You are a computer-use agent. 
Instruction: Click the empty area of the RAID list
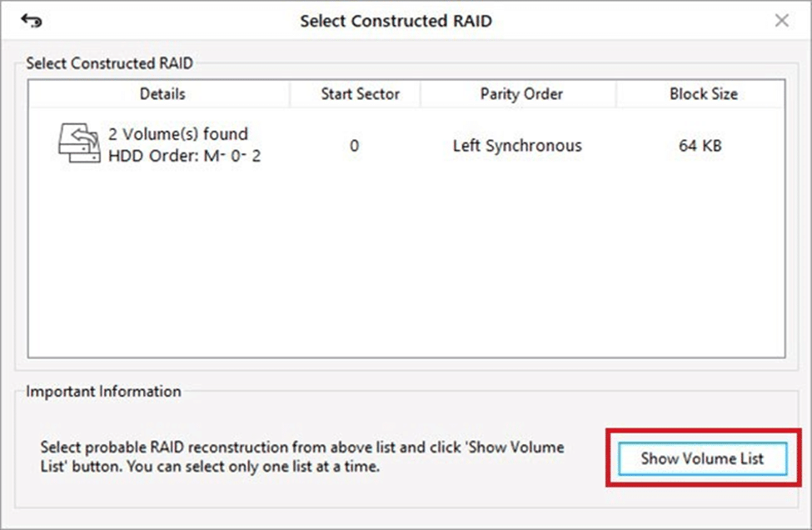pos(406,267)
